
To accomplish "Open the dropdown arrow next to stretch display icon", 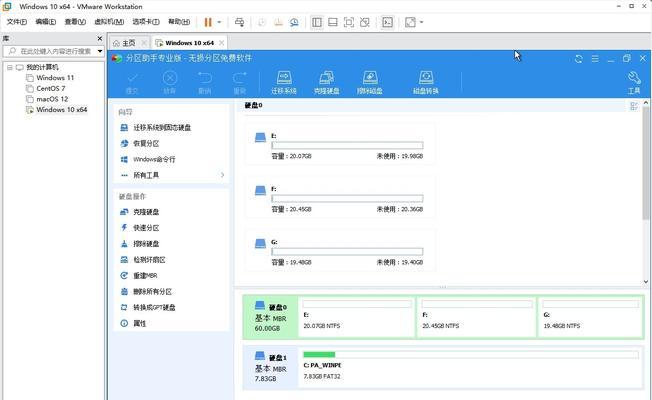I will [x=422, y=22].
